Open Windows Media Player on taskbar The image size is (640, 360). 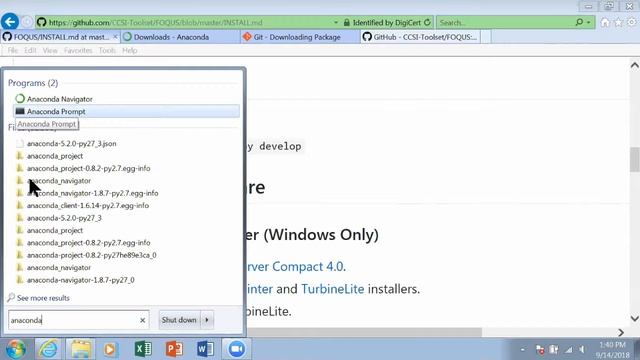coord(110,349)
